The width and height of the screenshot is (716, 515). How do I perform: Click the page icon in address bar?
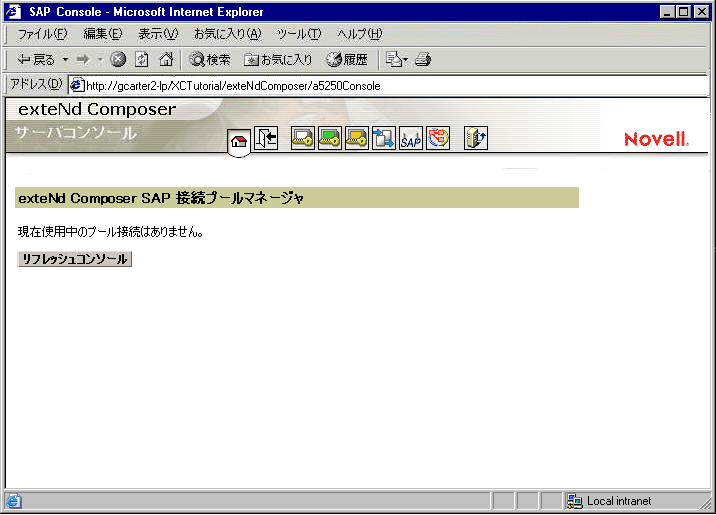[x=78, y=85]
